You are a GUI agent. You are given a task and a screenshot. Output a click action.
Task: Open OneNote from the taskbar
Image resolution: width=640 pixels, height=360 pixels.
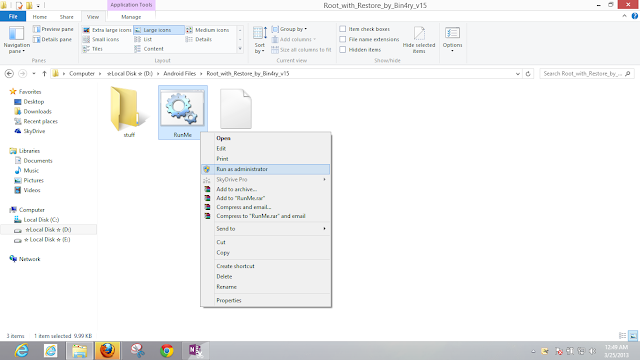(195, 350)
